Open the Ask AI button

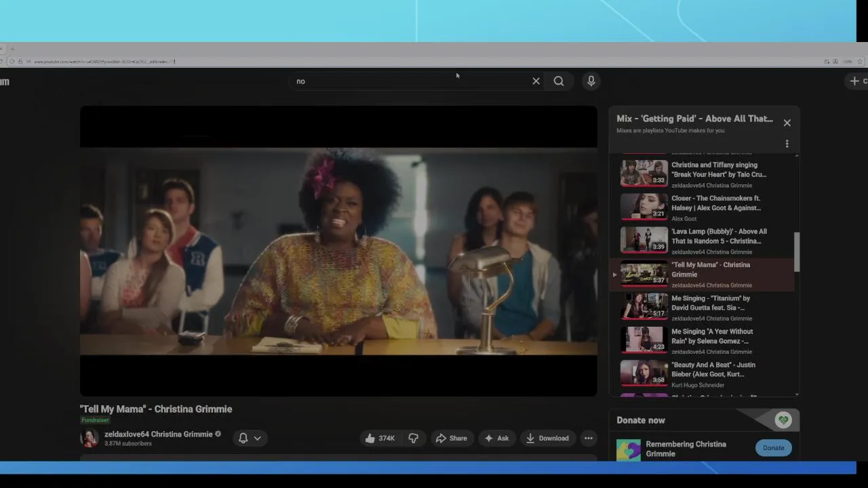click(496, 439)
